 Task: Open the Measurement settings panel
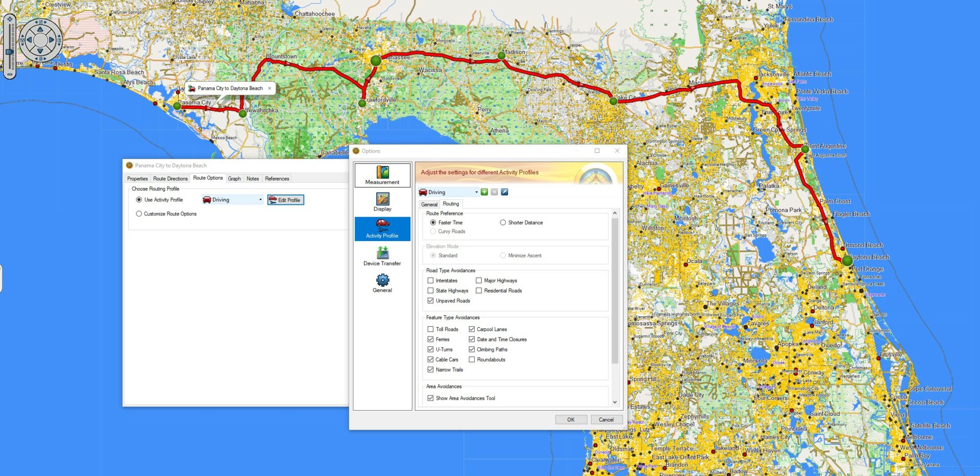click(x=382, y=175)
